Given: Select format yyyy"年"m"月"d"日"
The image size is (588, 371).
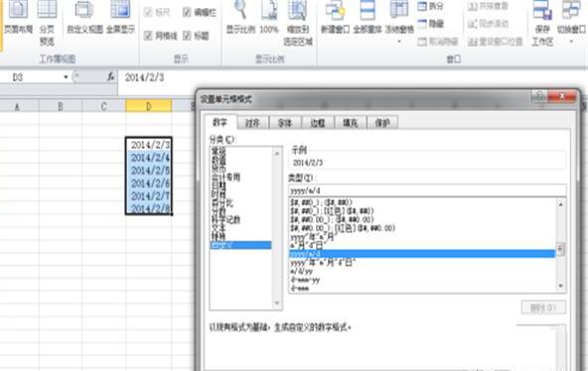Looking at the screenshot, I should (323, 263).
